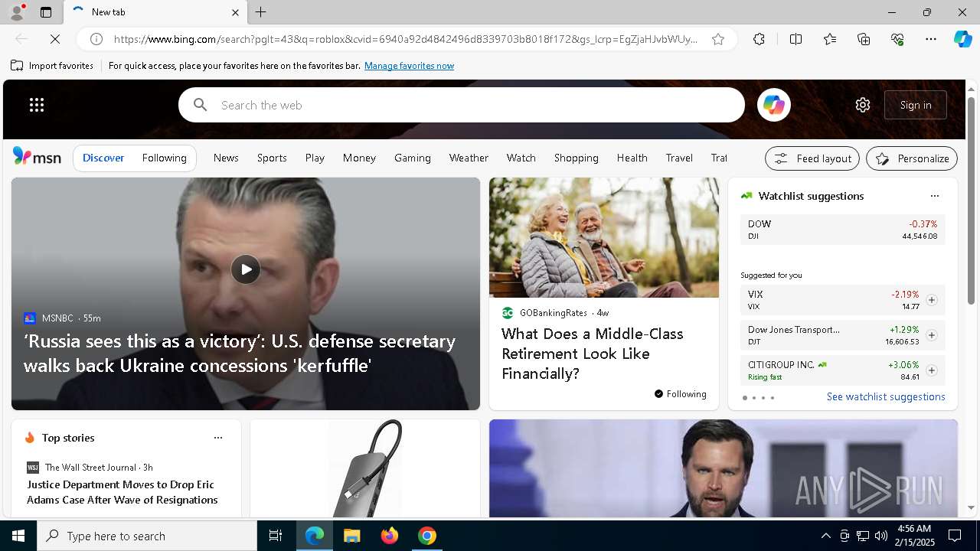Open Edge profile icon
This screenshot has height=551, width=980.
pyautogui.click(x=16, y=12)
